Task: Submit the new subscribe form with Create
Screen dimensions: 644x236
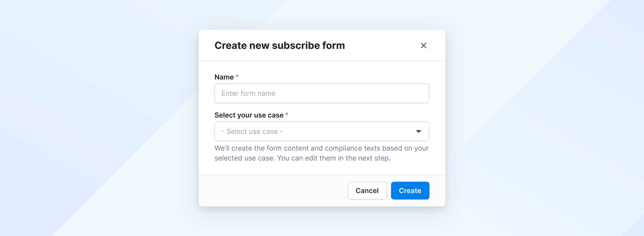Action: (410, 190)
